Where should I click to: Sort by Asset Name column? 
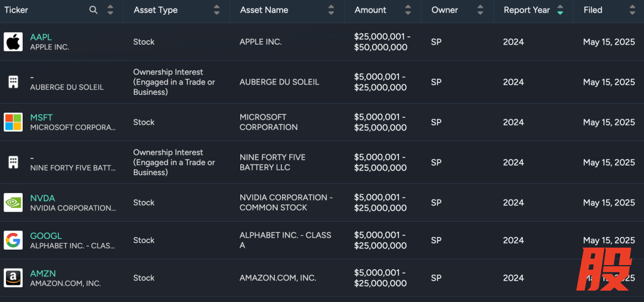pos(331,10)
